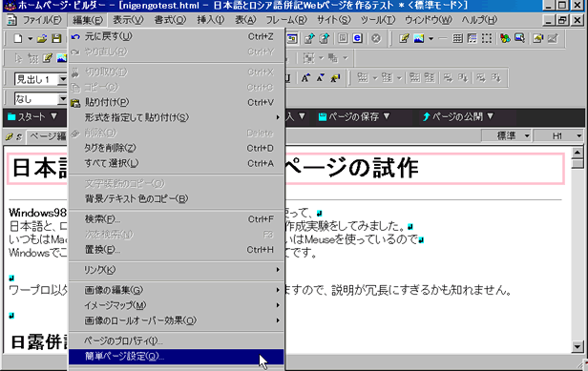Screen dimensions: 588x371
Task: Open the 見出し1 paragraph style combo box
Action: click(63, 79)
